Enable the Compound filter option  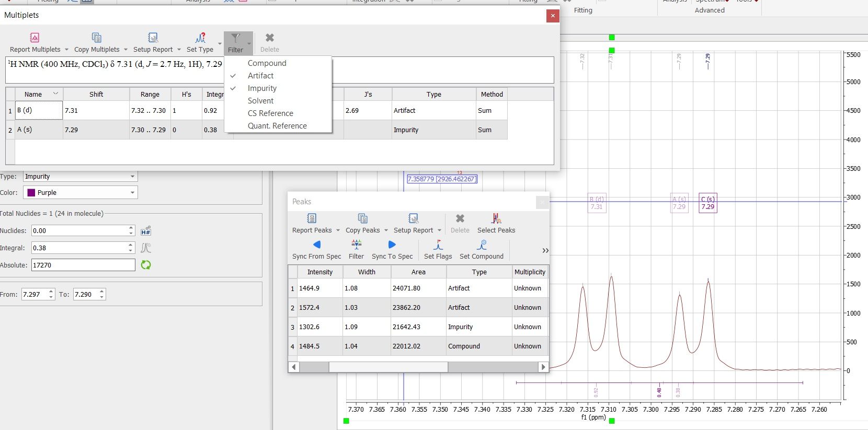[267, 63]
